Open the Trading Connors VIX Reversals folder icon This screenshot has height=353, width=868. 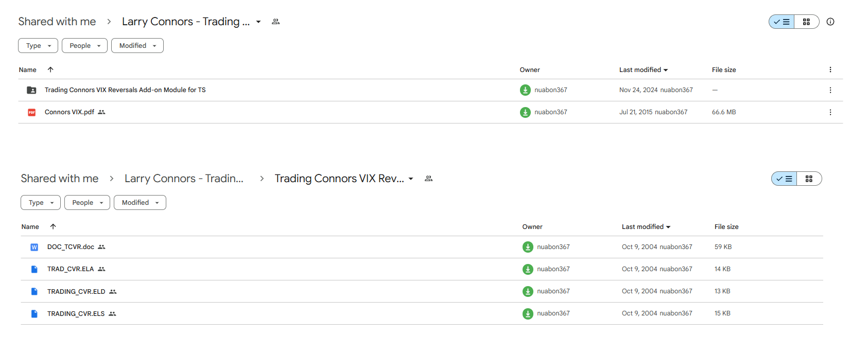[x=31, y=90]
